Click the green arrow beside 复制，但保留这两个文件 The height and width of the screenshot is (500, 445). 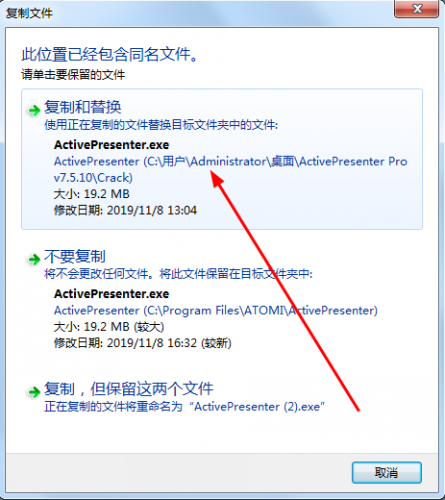(x=34, y=392)
